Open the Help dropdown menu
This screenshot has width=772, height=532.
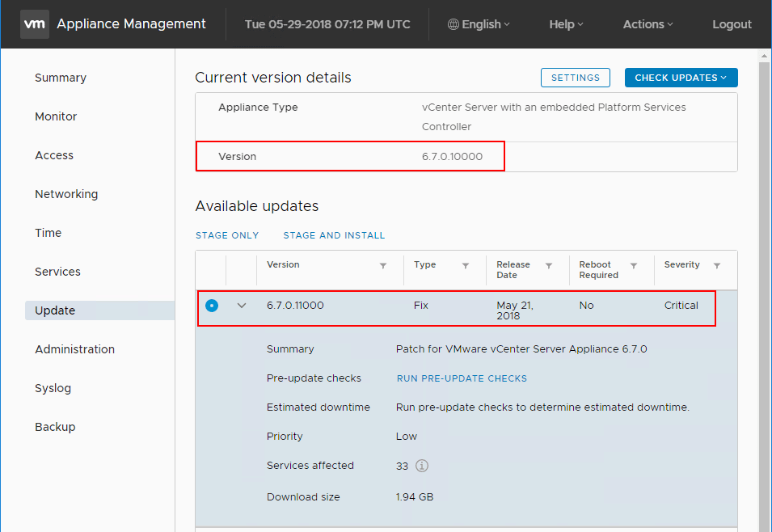[566, 24]
